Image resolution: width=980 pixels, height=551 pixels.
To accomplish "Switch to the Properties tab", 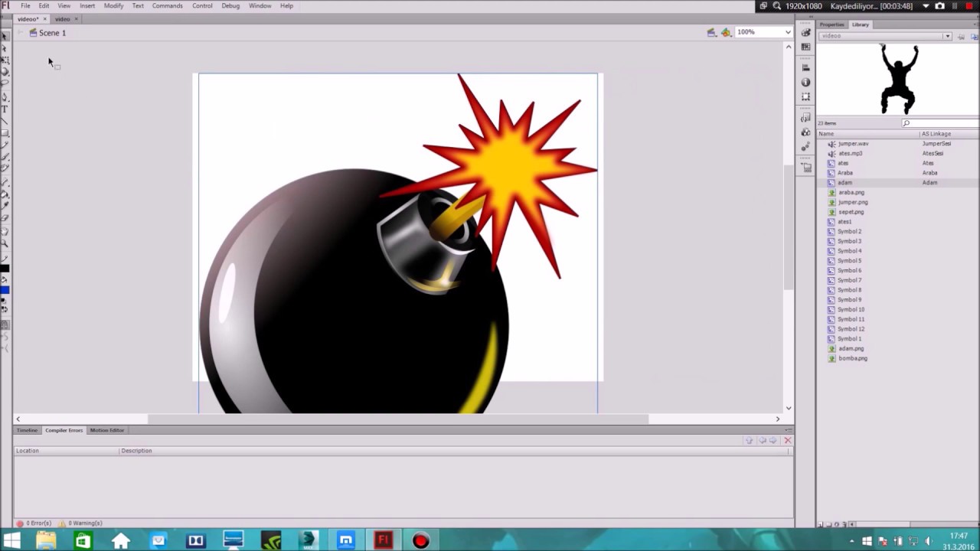I will pyautogui.click(x=831, y=24).
